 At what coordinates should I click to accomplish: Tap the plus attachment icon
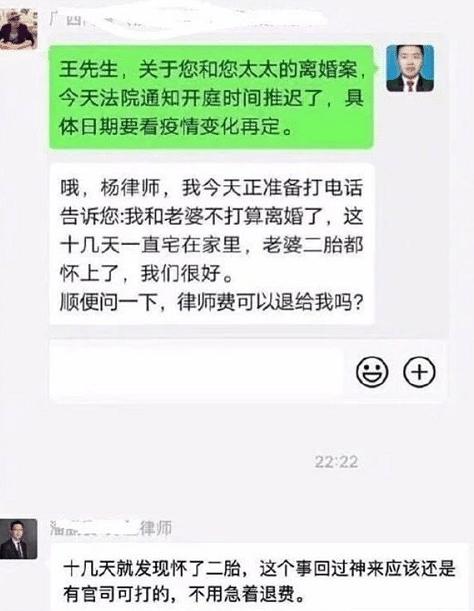419,371
